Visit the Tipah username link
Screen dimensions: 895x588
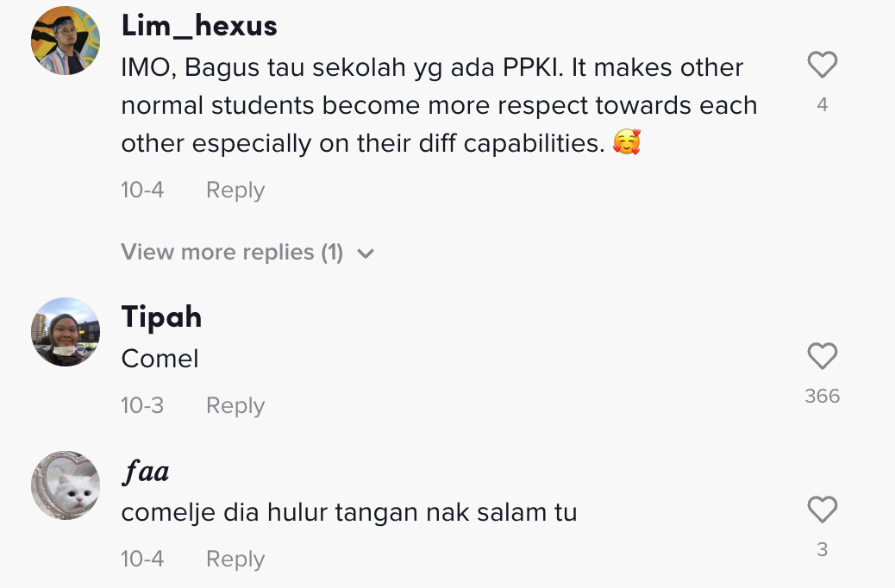161,317
